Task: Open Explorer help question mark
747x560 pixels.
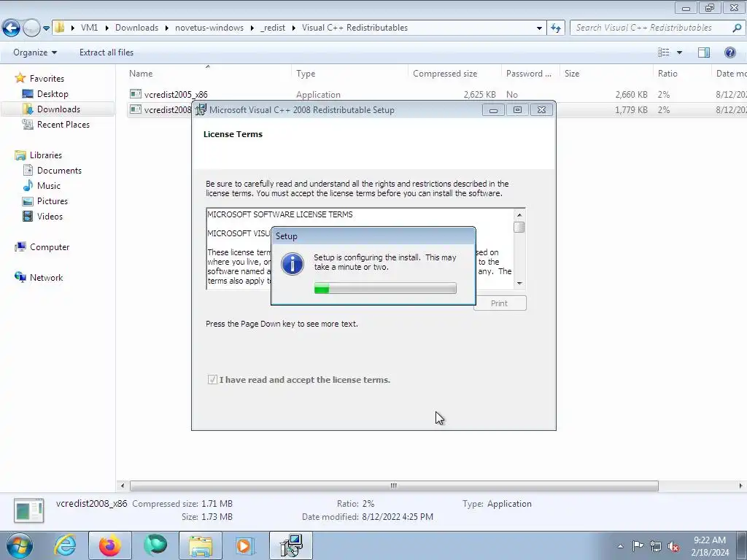Action: (x=729, y=52)
